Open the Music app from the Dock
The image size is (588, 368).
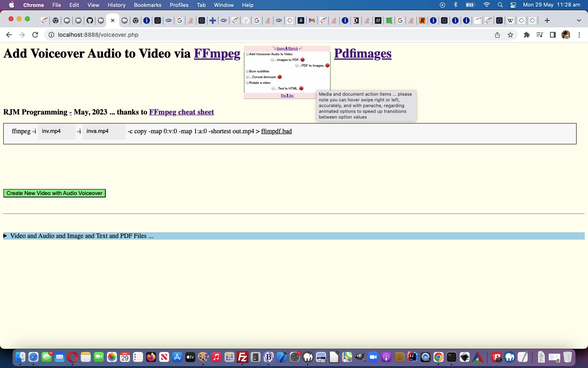pos(216,357)
